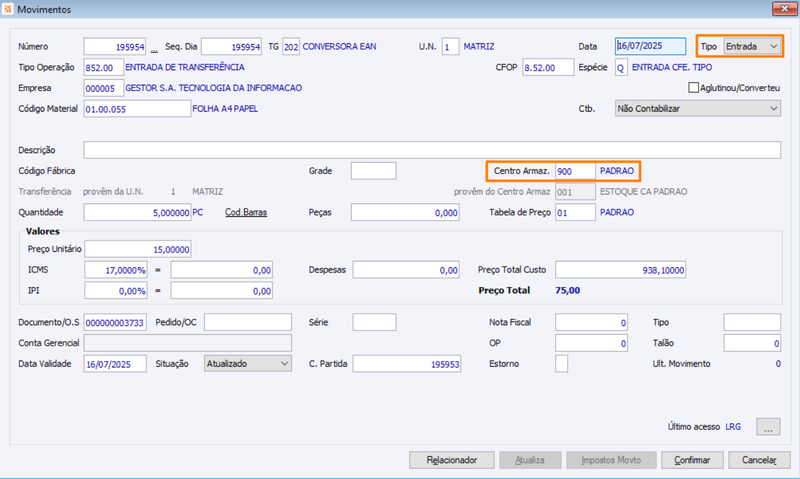
Task: Expand the Ctb. Não Contabilizar dropdown
Action: (x=697, y=108)
